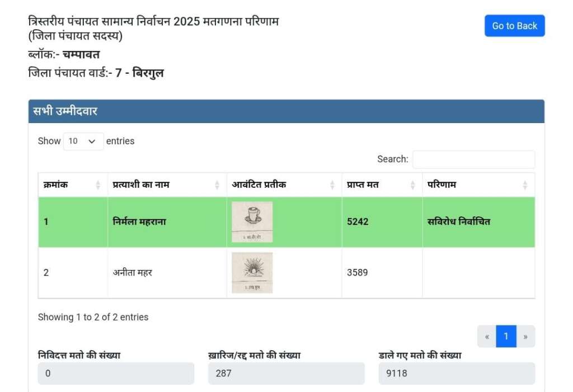
Task: Go to pagination page 1
Action: [506, 336]
